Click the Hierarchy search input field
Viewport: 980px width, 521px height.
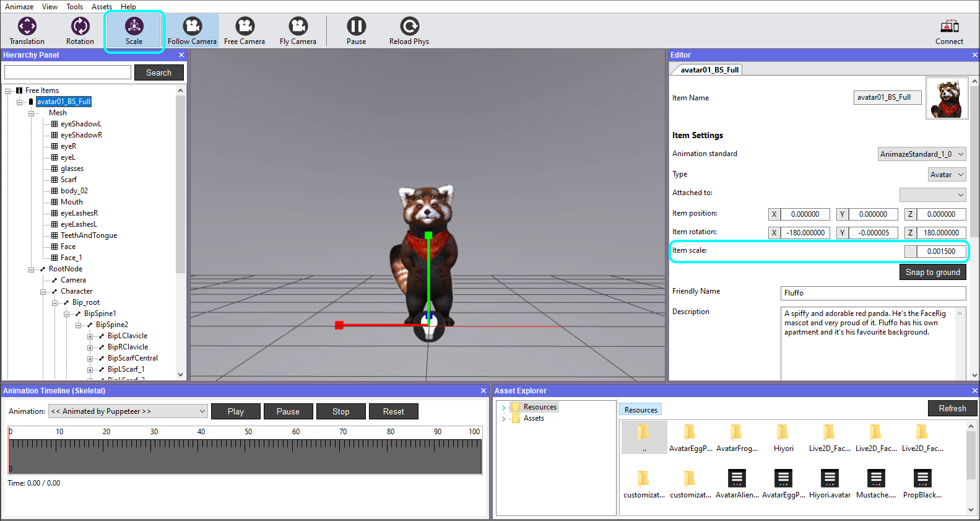tap(68, 72)
